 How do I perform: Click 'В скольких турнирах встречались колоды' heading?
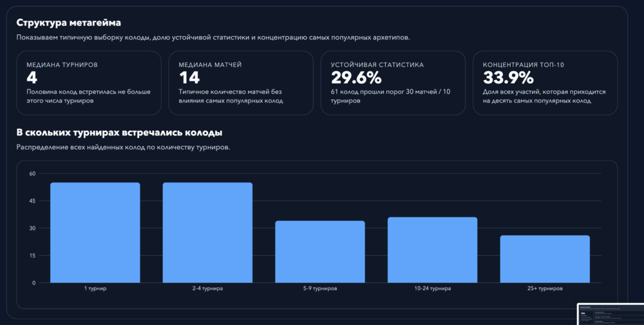click(120, 132)
